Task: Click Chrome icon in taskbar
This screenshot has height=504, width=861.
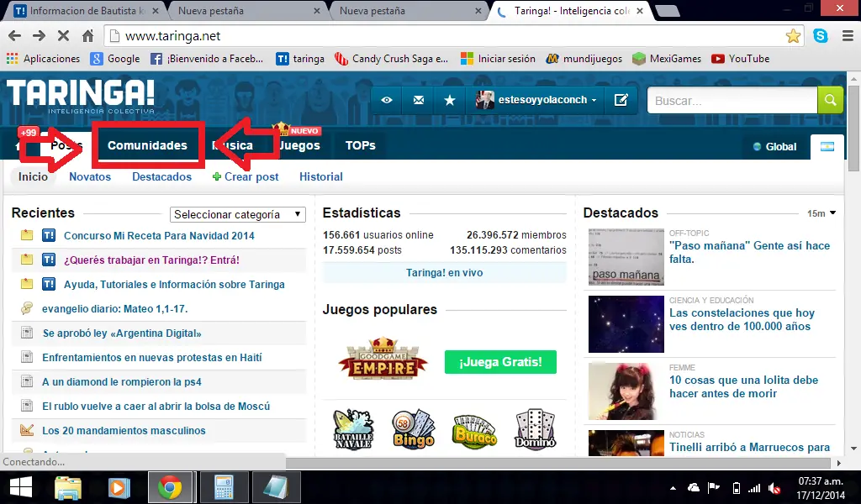Action: pyautogui.click(x=170, y=487)
